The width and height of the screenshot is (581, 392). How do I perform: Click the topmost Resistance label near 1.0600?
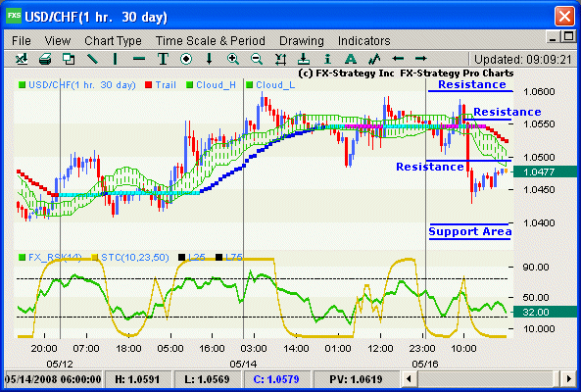point(471,84)
